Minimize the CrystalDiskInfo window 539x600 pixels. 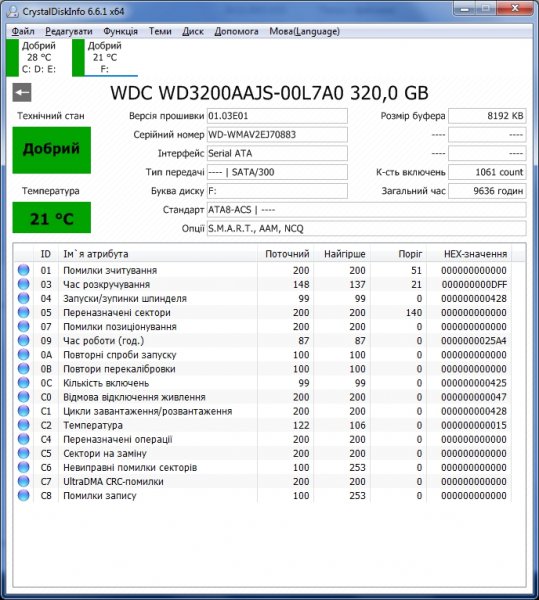(x=464, y=8)
